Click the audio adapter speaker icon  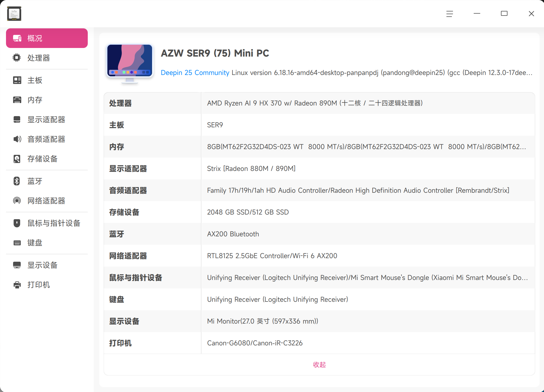17,139
